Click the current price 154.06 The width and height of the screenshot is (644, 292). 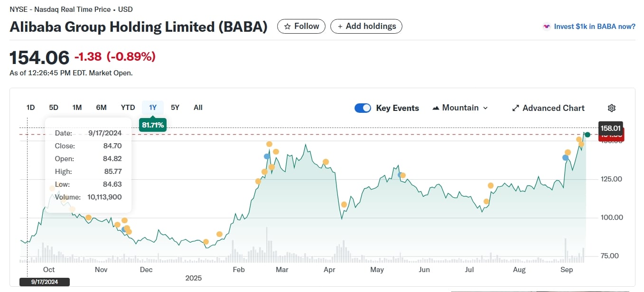tap(39, 57)
